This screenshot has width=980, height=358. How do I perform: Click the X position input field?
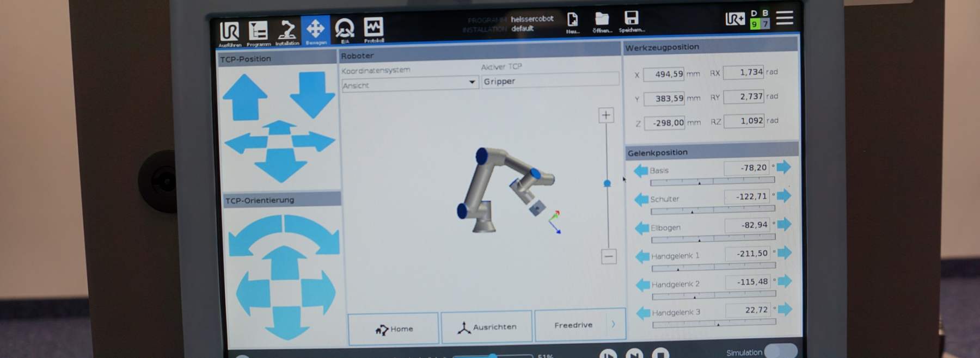click(x=664, y=74)
